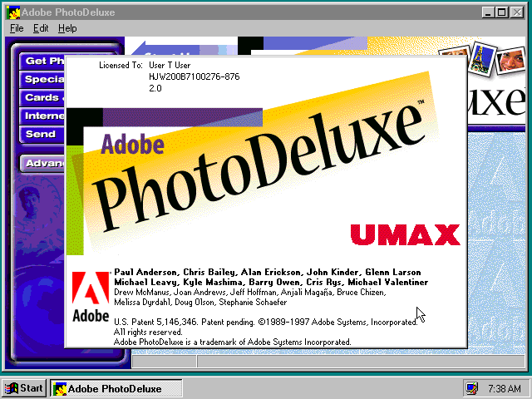Click the clock showing 7:38 AM
The image size is (532, 399).
[505, 388]
